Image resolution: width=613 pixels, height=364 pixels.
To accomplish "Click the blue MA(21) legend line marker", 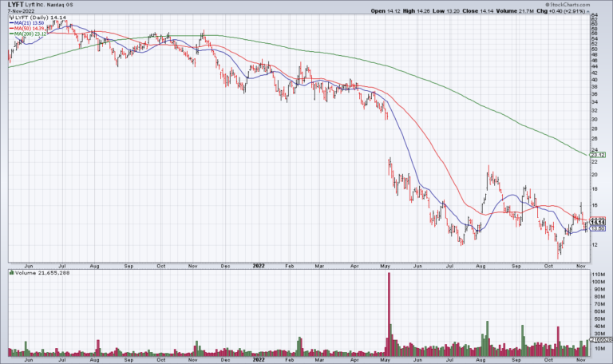I will point(12,23).
